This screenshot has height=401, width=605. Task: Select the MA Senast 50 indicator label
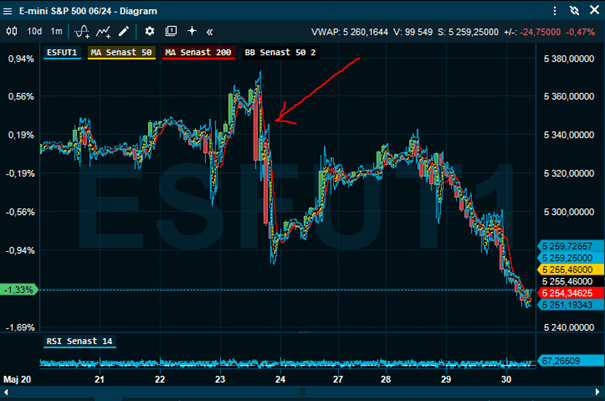[x=122, y=53]
